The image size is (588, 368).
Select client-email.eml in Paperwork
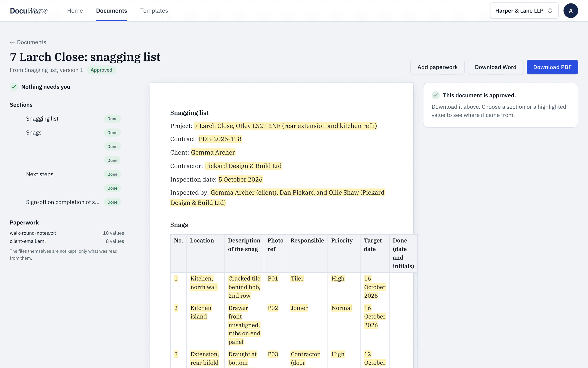28,241
